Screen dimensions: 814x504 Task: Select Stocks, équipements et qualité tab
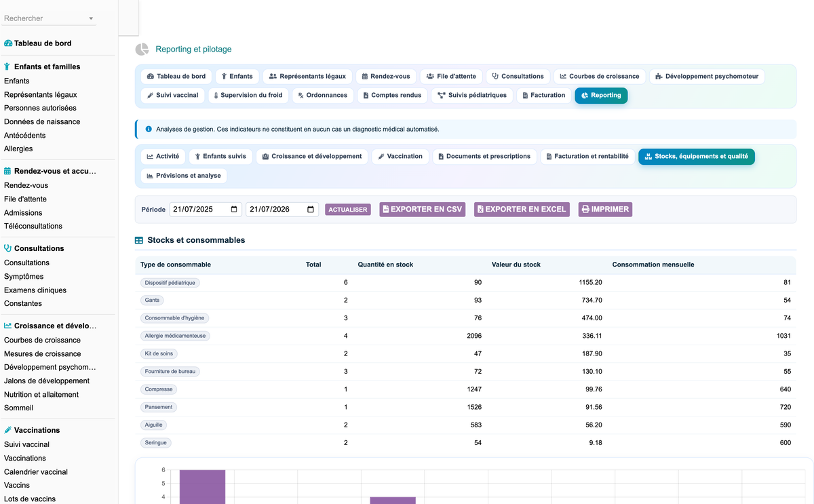coord(696,157)
